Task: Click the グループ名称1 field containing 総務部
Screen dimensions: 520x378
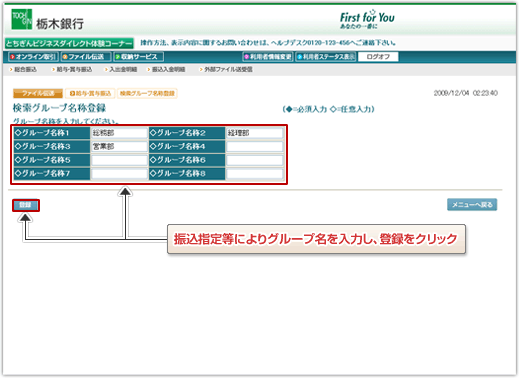Action: tap(119, 133)
